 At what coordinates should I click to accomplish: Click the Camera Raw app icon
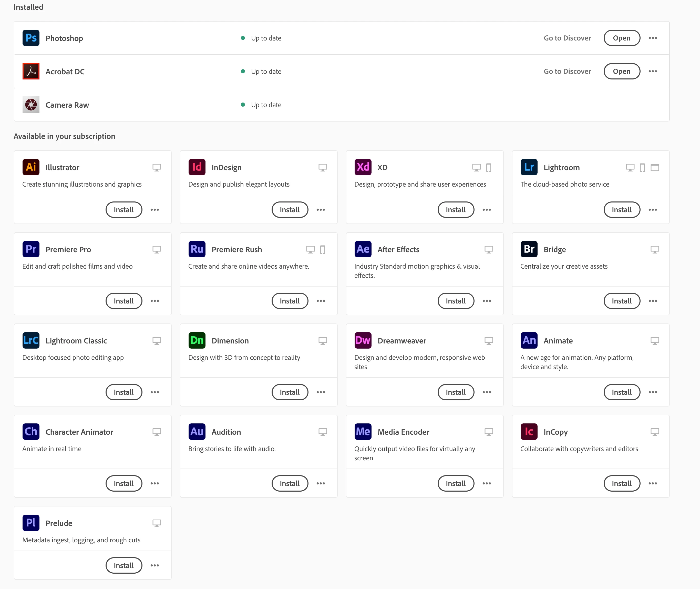pyautogui.click(x=31, y=105)
